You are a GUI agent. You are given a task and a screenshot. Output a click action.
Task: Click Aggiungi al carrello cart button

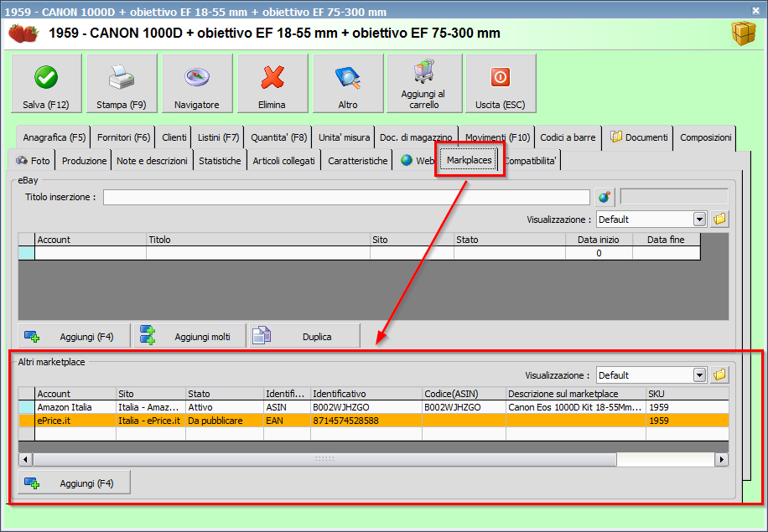click(424, 84)
